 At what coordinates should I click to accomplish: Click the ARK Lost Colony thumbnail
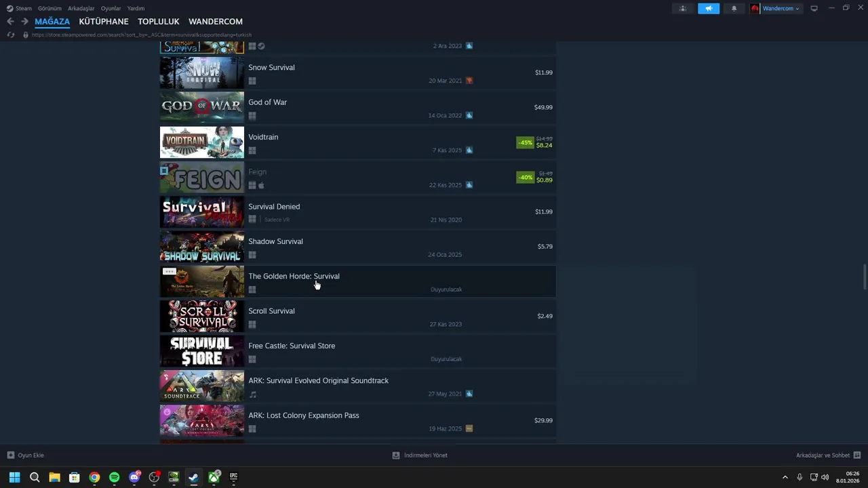(202, 421)
